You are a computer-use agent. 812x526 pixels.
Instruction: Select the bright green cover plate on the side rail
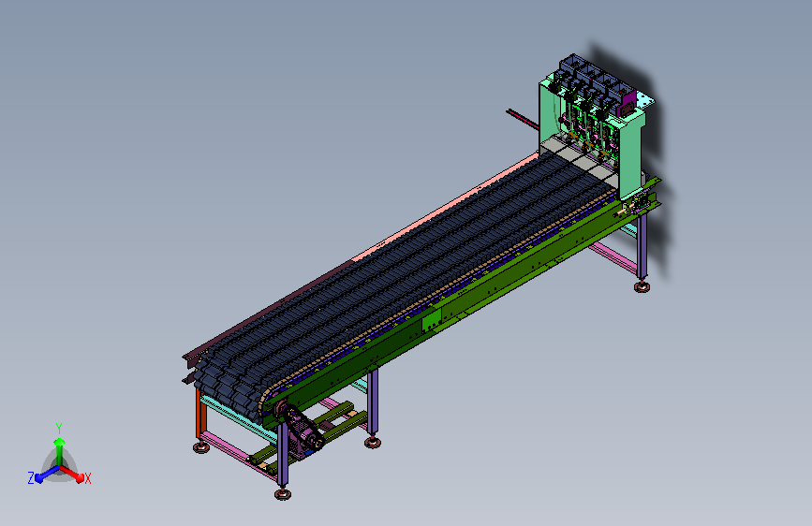(432, 322)
